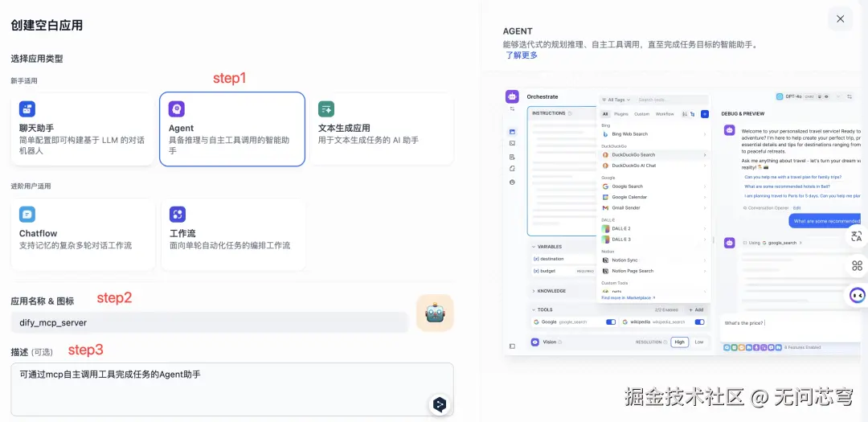Click the recommended hotels in Bali suggestion
Image resolution: width=868 pixels, height=422 pixels.
[788, 186]
